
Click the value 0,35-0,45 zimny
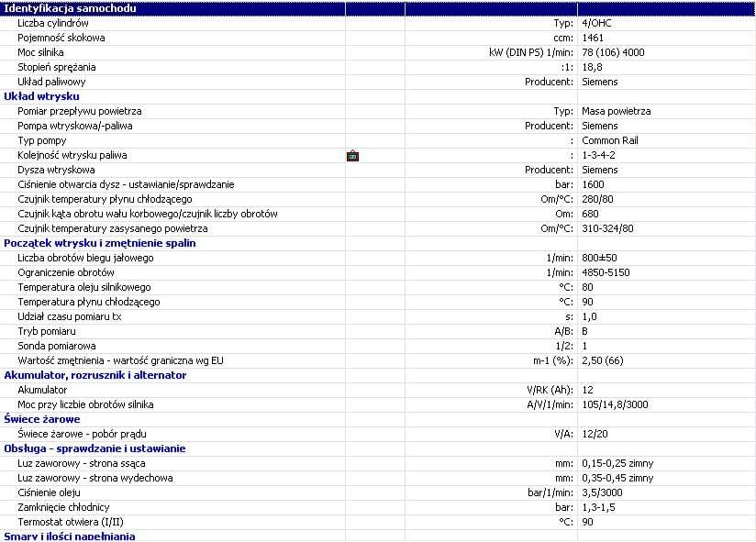617,478
